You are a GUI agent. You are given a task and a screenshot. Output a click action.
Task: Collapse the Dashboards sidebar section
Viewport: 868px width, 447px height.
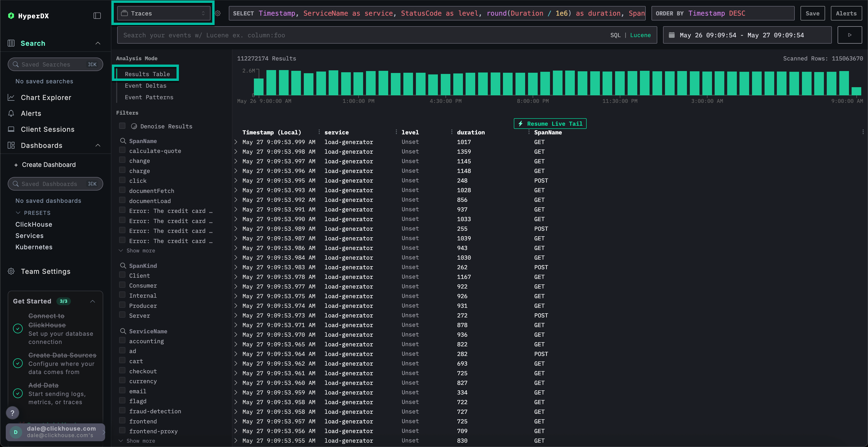[98, 145]
